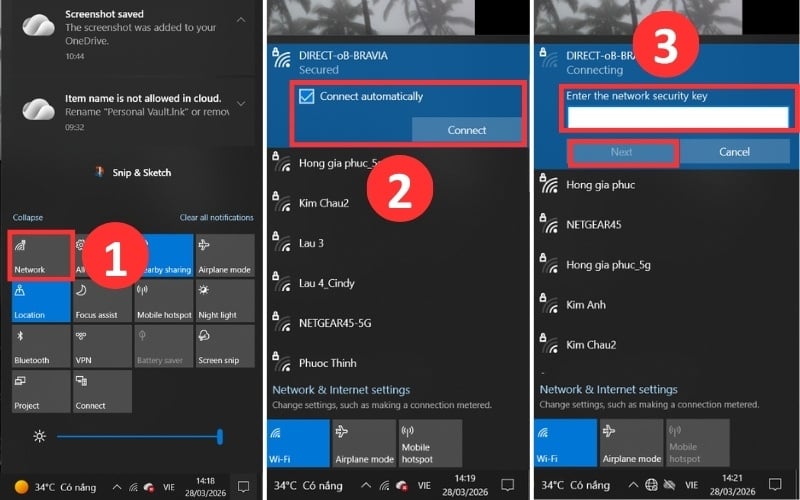800x500 pixels.
Task: Expand the Screenshot saved notification chevron
Action: click(x=241, y=17)
